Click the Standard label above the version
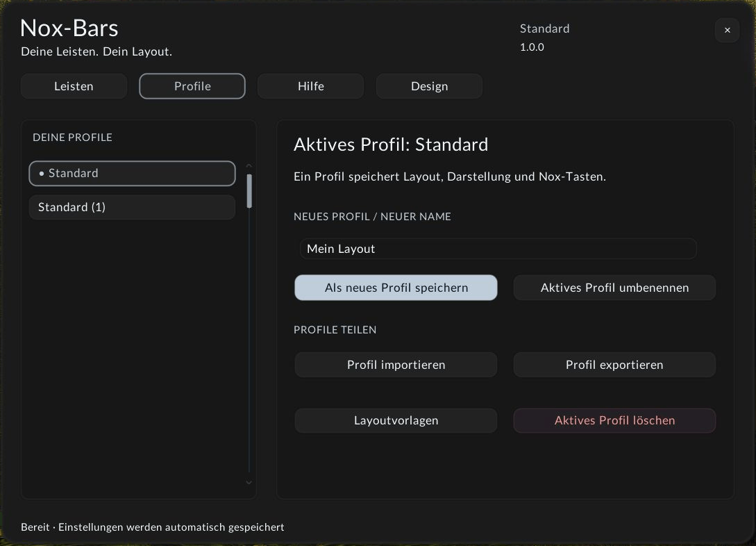Screen dimensions: 756x546 pos(544,29)
